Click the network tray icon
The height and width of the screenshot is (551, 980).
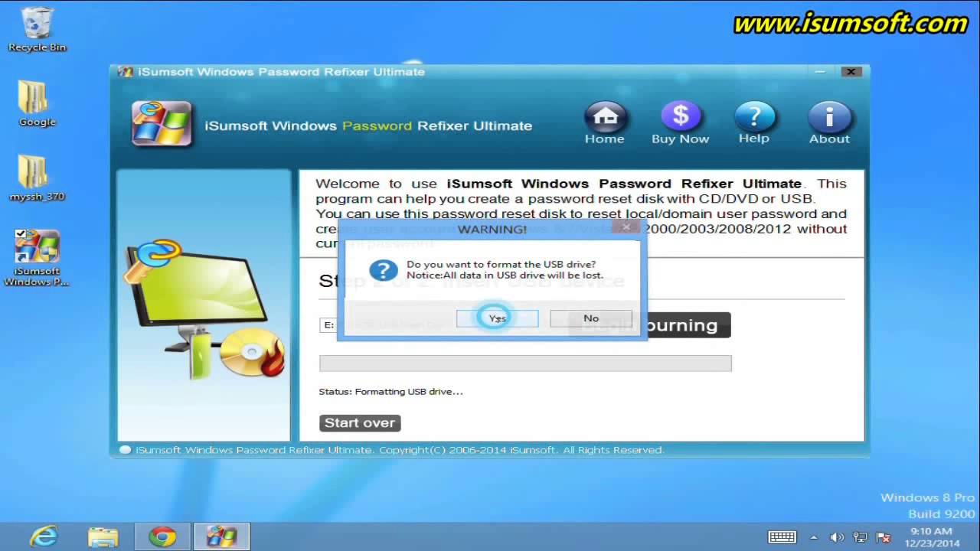click(860, 537)
